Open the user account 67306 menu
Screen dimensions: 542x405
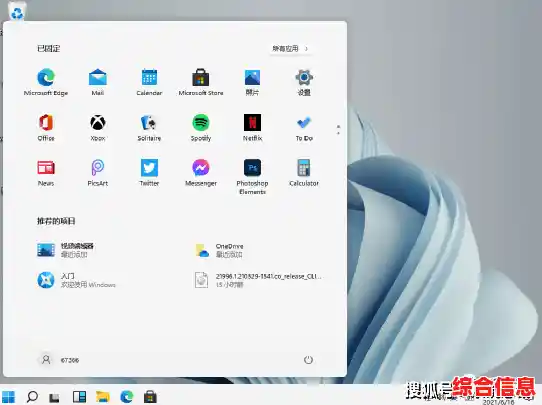click(x=58, y=360)
